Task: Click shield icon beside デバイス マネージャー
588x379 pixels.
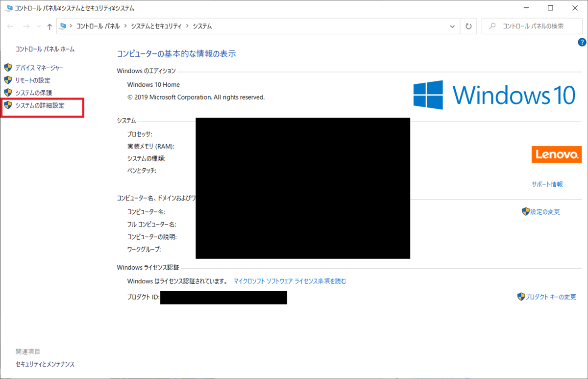Action: [7, 67]
